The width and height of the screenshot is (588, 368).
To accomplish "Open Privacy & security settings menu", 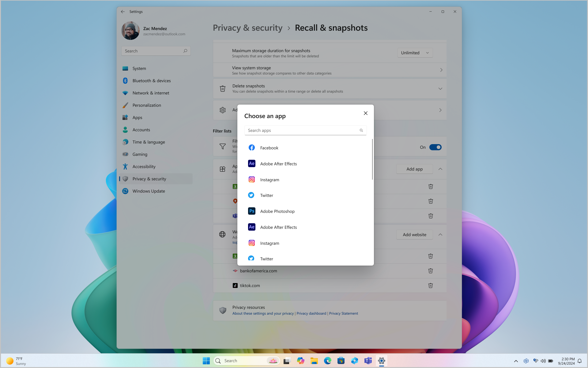I will [149, 178].
